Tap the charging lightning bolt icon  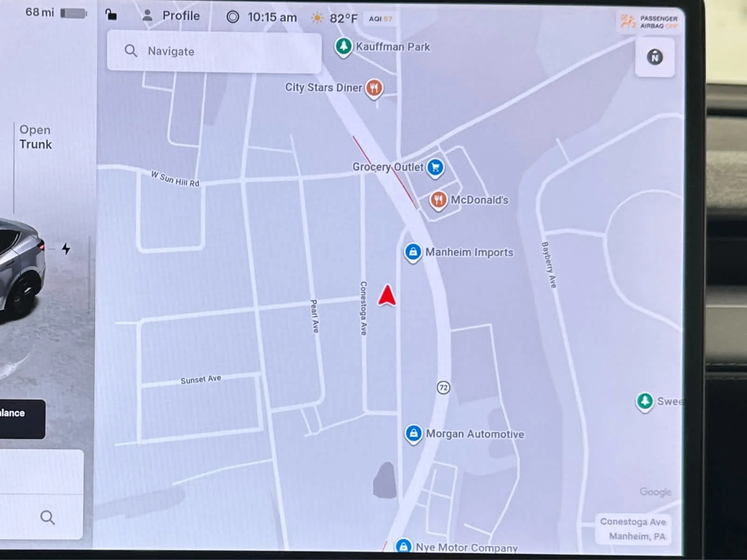coord(66,249)
